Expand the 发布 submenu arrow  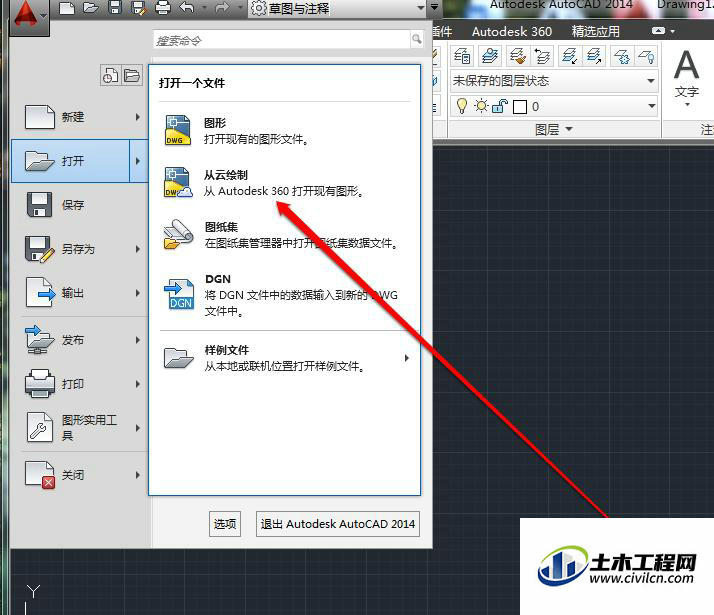pos(138,340)
